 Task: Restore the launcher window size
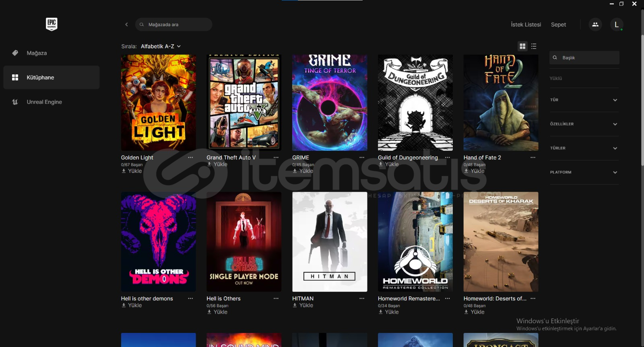pos(621,4)
